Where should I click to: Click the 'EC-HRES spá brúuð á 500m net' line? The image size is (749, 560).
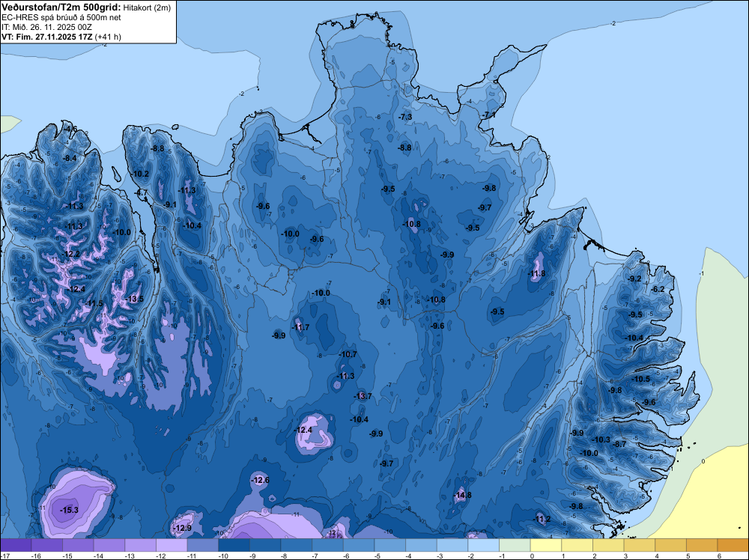click(61, 18)
